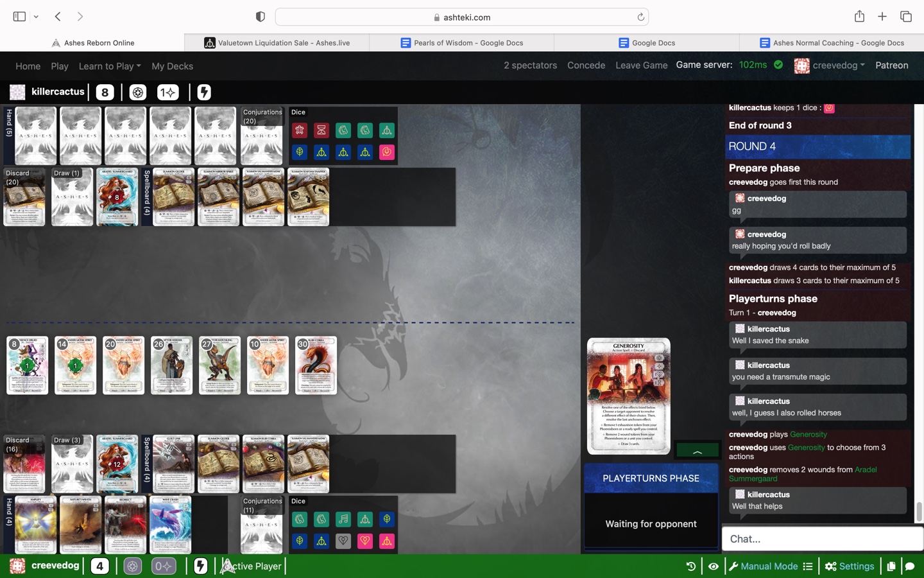Toggle the spectator eye icon
The width and height of the screenshot is (924, 578).
714,566
